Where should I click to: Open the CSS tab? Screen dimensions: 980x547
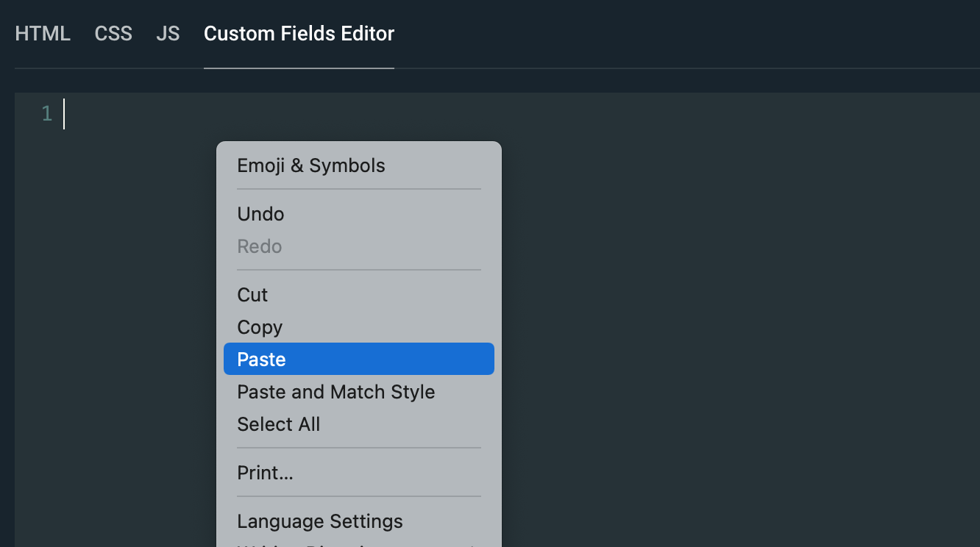click(x=113, y=34)
